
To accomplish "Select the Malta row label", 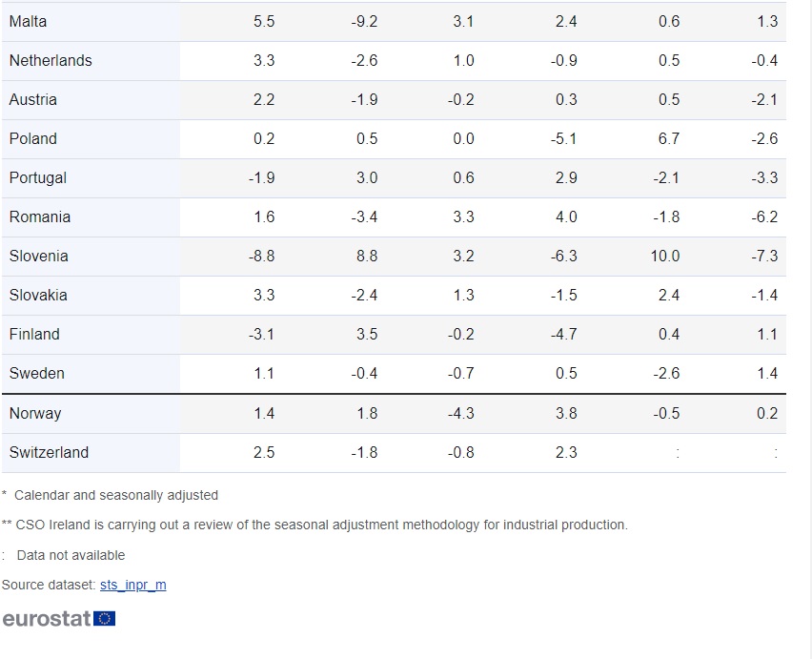I will [x=29, y=21].
